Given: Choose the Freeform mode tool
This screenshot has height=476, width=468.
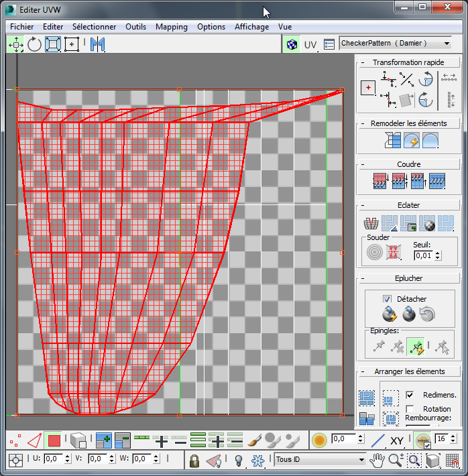Looking at the screenshot, I should 72,44.
